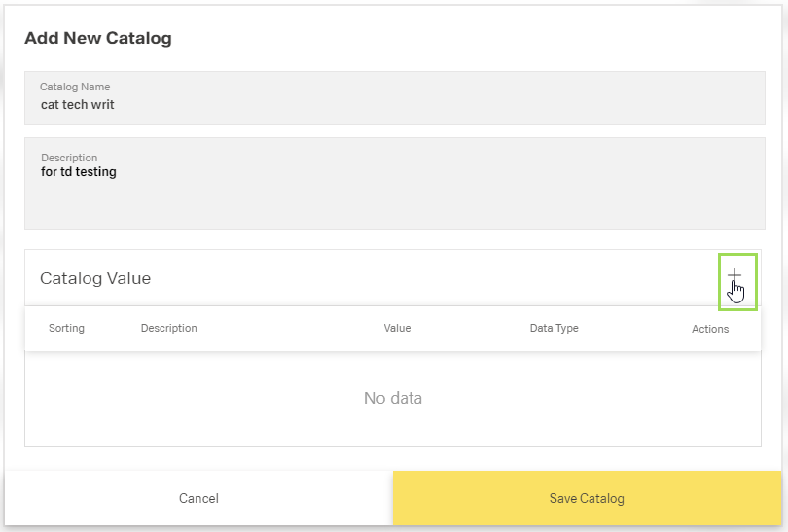Click the "Catalog Value" section heading
This screenshot has width=788, height=532.
tap(95, 278)
